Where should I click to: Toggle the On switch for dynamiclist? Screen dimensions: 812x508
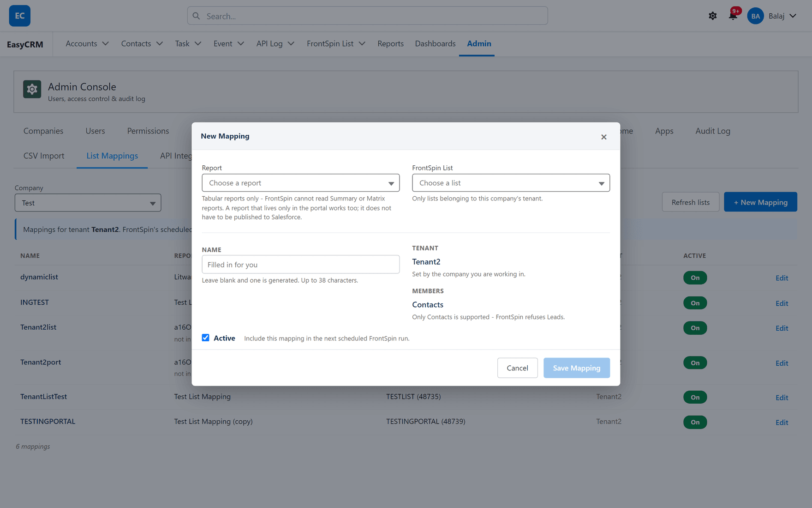click(695, 278)
